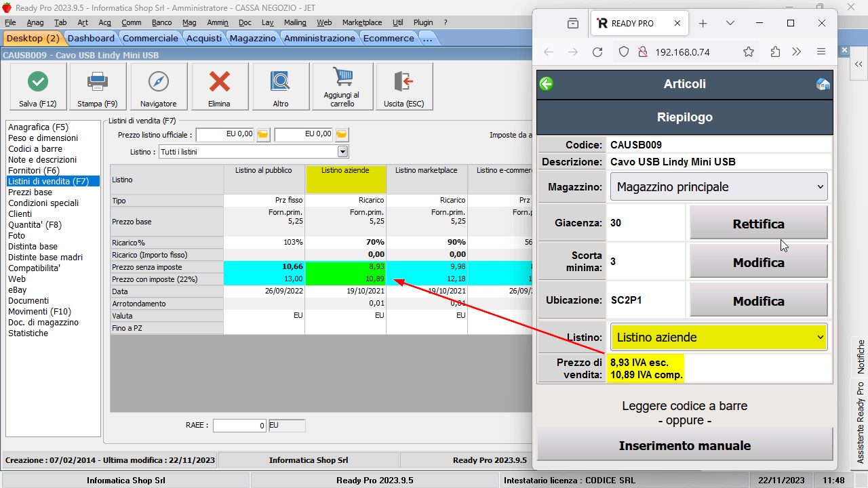Click the Rettifica button
868x488 pixels.
[758, 224]
